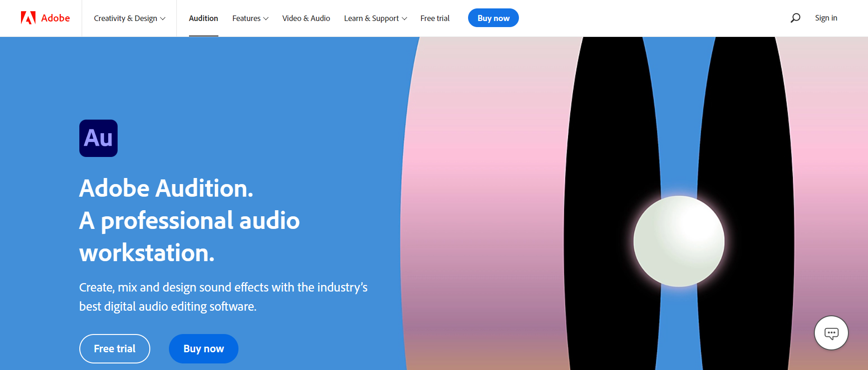
Task: Click the "Create, mix and design" description text
Action: [223, 287]
